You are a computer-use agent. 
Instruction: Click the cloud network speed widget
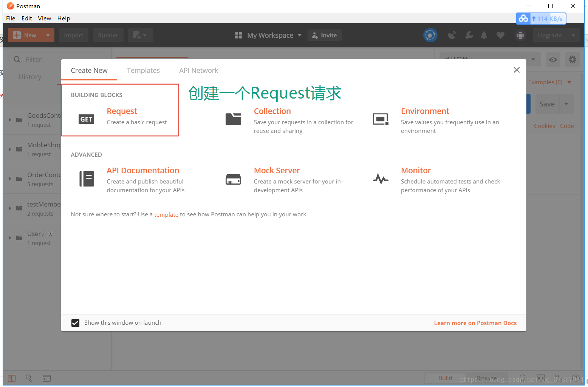541,19
